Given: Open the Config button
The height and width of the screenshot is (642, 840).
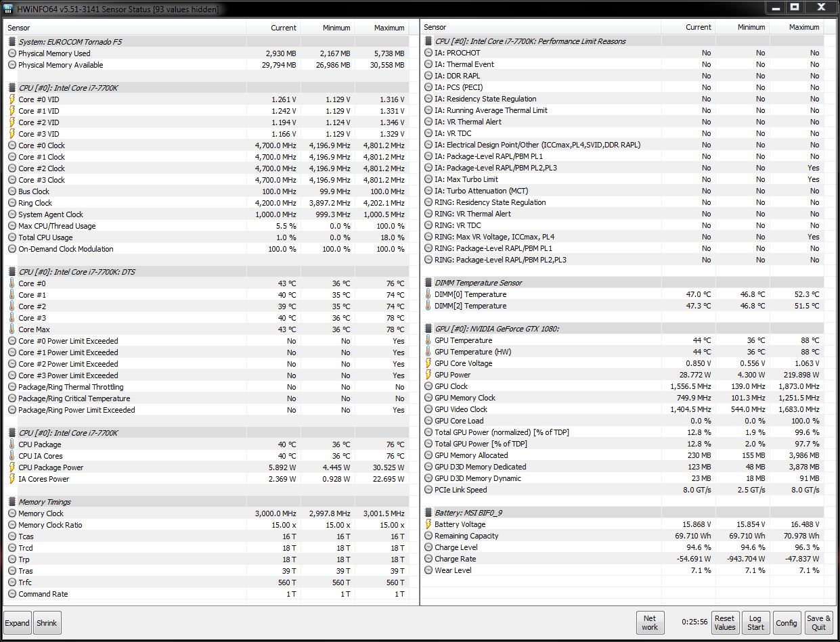Looking at the screenshot, I should 787,622.
